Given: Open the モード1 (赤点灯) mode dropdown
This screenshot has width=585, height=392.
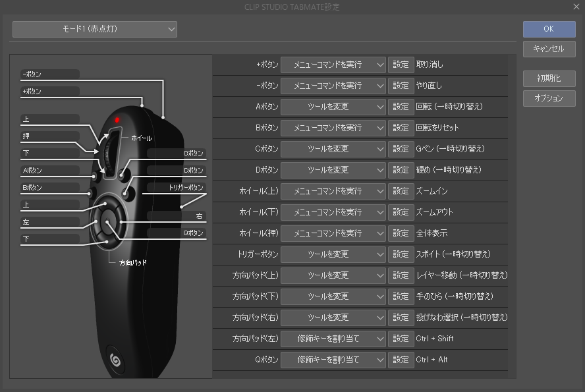Looking at the screenshot, I should [95, 29].
